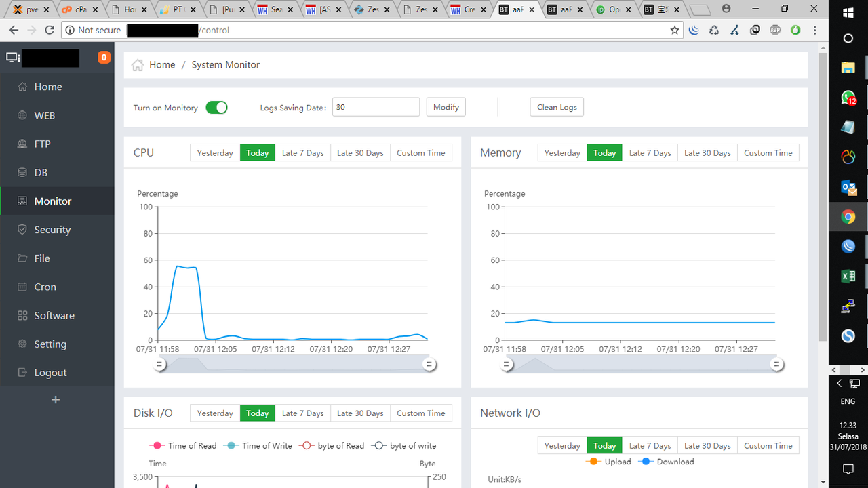
Task: Click the plus icon below Logout
Action: pos(56,400)
